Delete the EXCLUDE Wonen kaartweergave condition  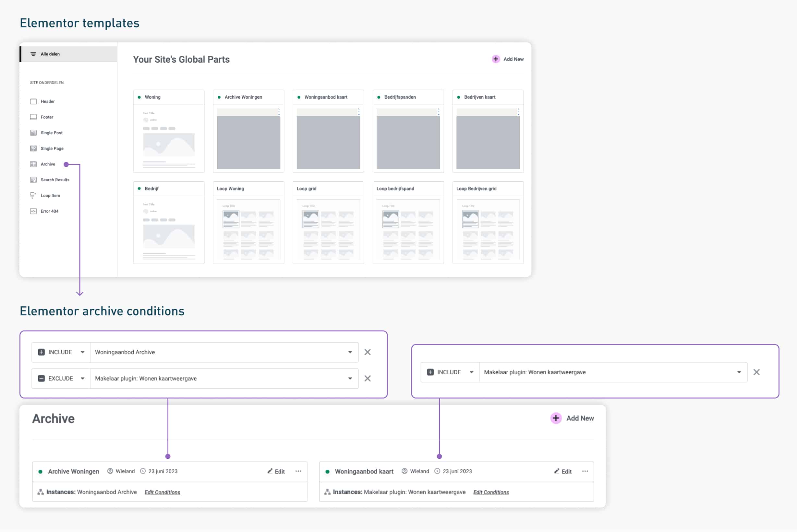coord(368,378)
